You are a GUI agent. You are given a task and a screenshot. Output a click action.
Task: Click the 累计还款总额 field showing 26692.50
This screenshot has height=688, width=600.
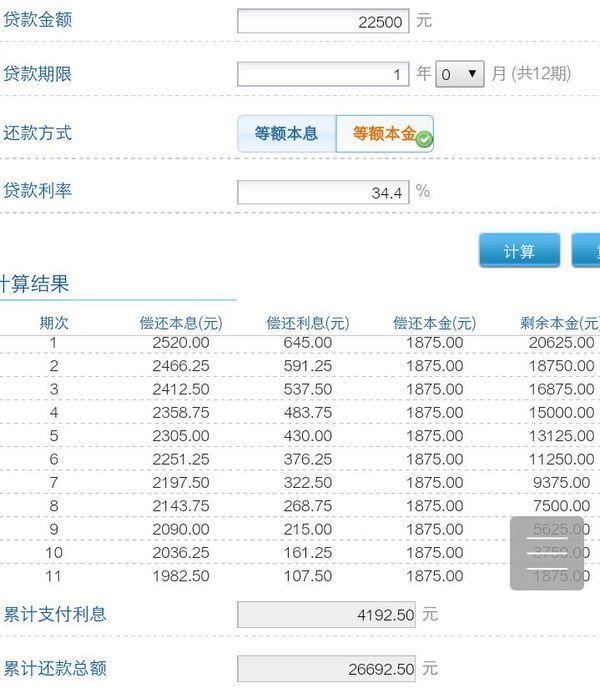326,668
